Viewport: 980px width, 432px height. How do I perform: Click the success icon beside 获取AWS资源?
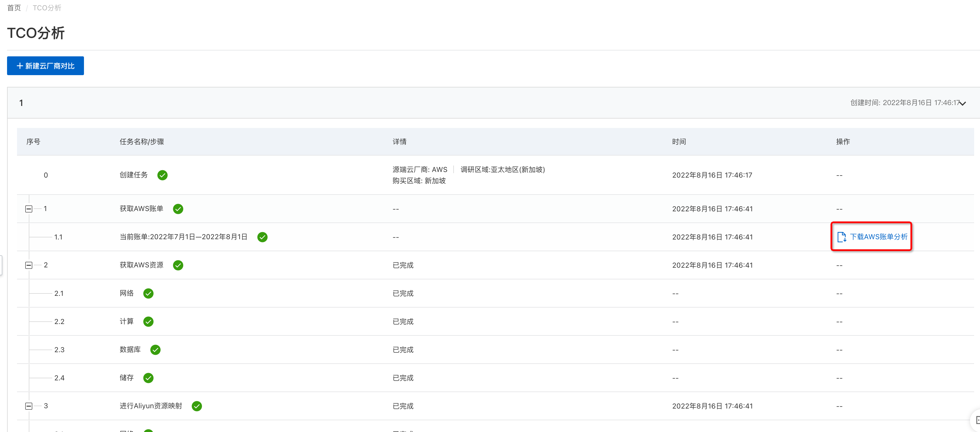[x=178, y=265]
